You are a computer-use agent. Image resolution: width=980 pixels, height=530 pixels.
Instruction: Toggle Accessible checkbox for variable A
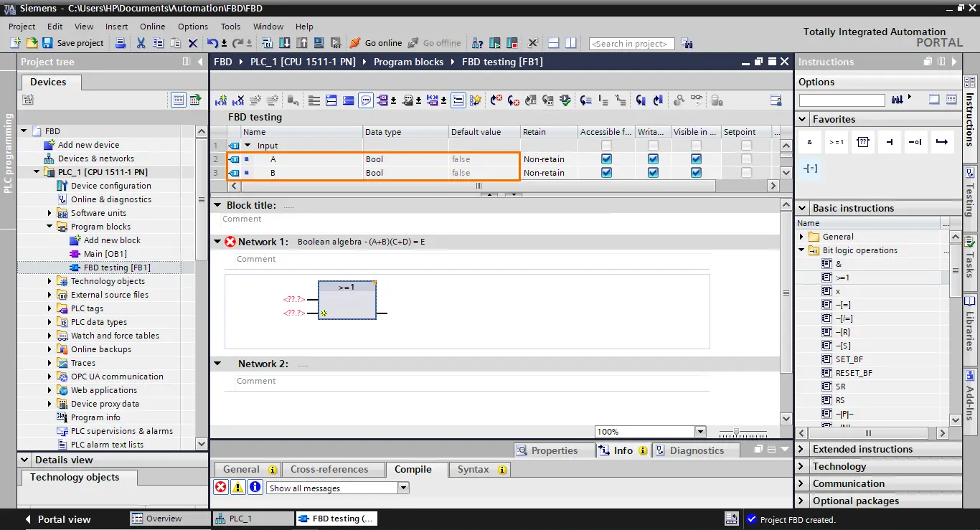[607, 159]
